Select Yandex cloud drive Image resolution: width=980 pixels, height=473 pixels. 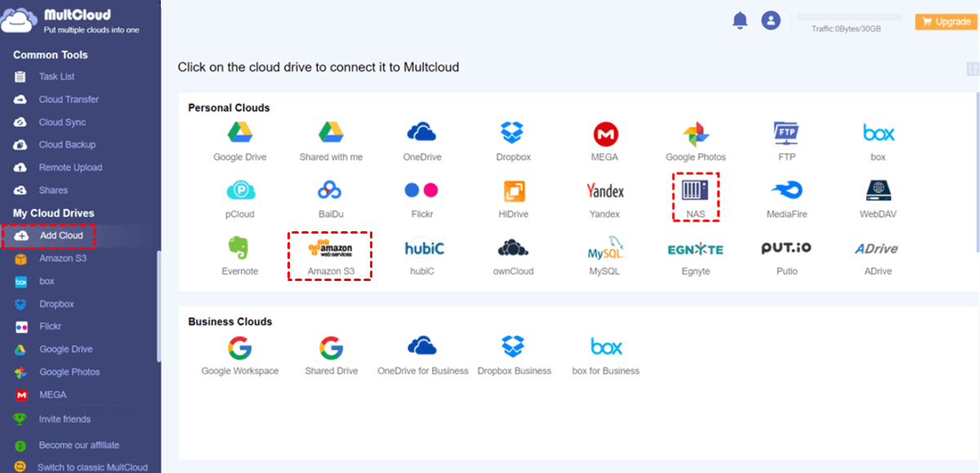(605, 199)
